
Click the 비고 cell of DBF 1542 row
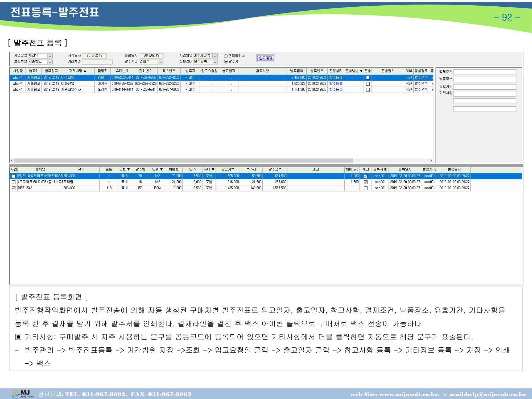pos(316,188)
